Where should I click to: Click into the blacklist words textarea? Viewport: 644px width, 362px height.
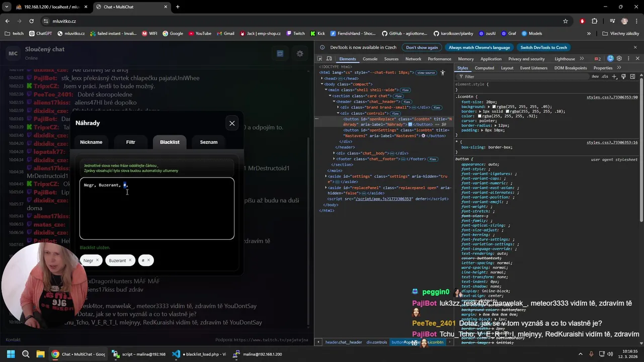pos(157,209)
